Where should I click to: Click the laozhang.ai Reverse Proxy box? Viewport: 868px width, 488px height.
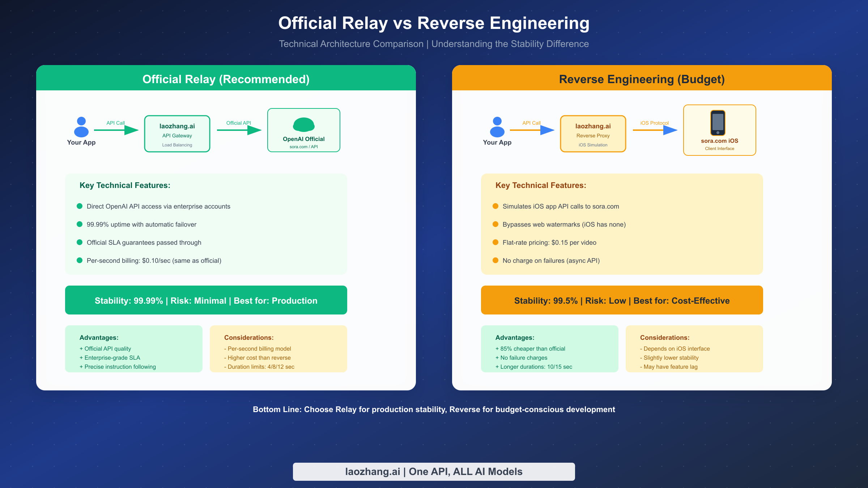click(x=593, y=134)
